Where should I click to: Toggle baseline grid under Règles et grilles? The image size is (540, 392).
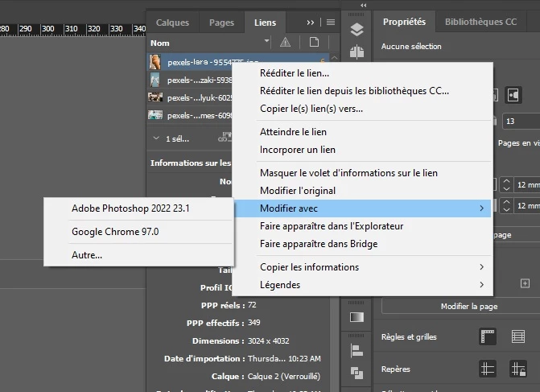pyautogui.click(x=518, y=336)
